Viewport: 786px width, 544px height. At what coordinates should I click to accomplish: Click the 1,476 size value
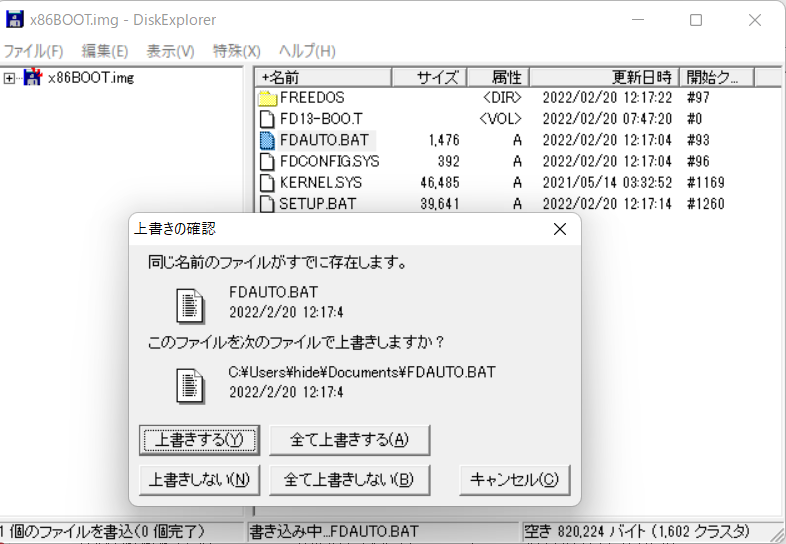[x=444, y=140]
